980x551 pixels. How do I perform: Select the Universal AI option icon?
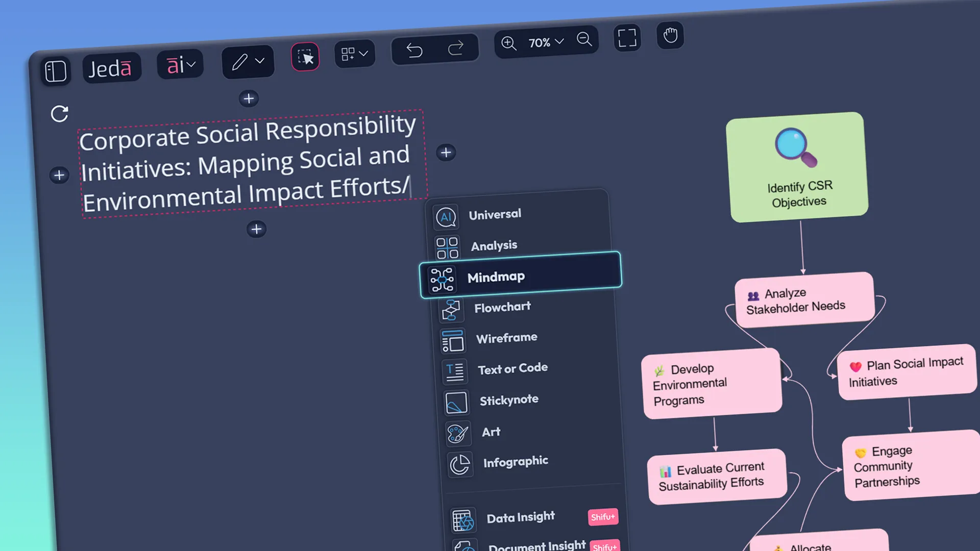pos(446,216)
